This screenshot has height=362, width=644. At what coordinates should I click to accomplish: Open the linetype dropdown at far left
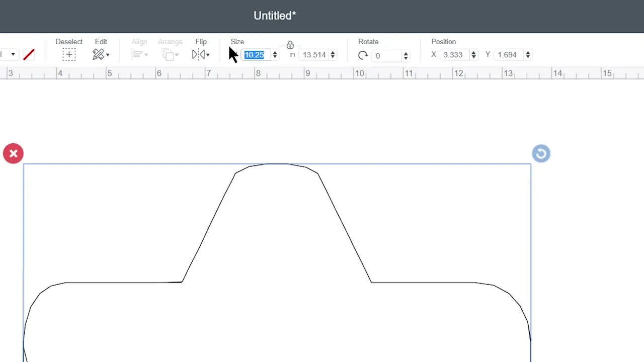(13, 54)
